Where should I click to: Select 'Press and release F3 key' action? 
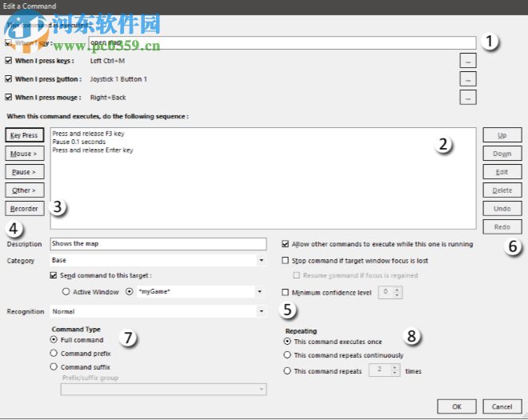[88, 134]
